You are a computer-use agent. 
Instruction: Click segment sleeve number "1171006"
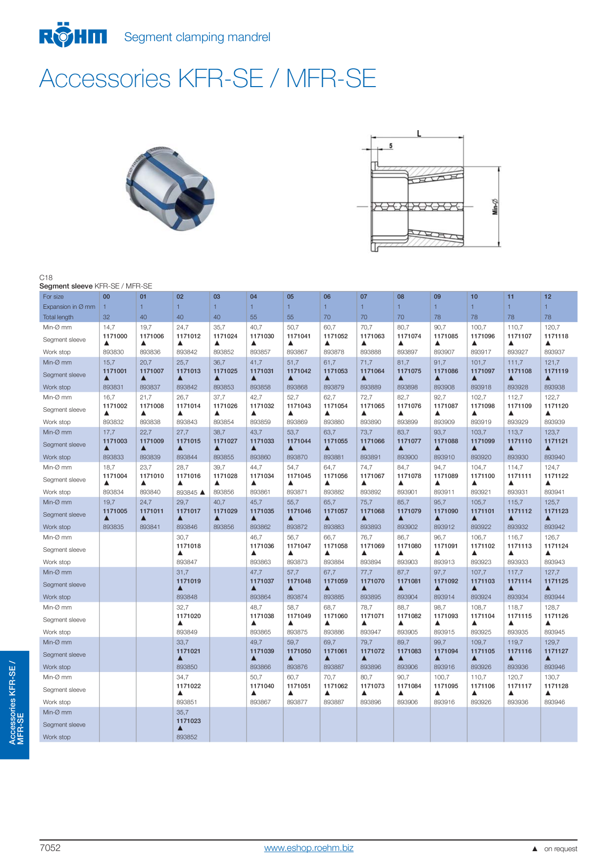coord(152,337)
